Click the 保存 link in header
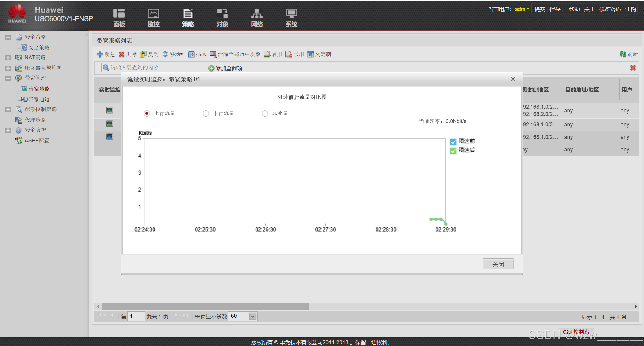The height and width of the screenshot is (346, 644). pos(555,9)
